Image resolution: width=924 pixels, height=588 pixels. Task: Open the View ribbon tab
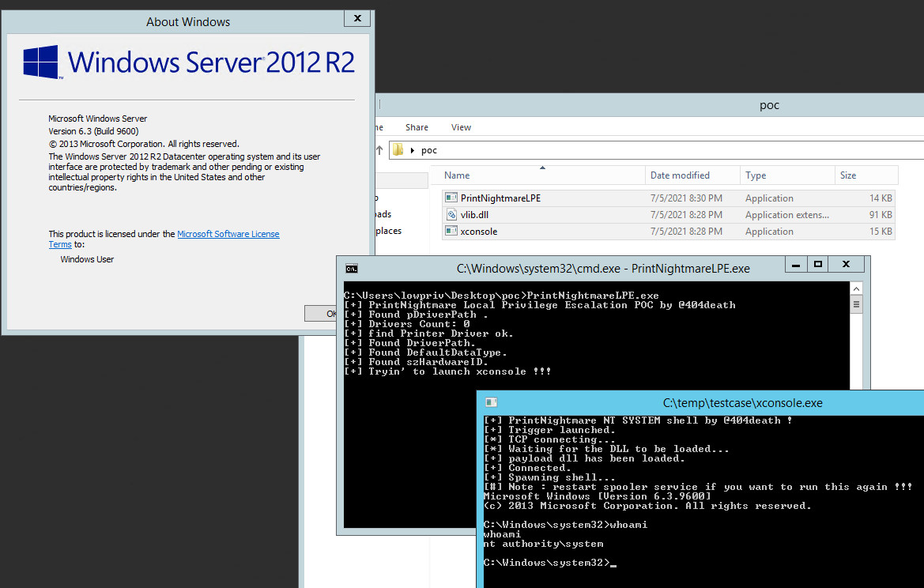tap(461, 127)
